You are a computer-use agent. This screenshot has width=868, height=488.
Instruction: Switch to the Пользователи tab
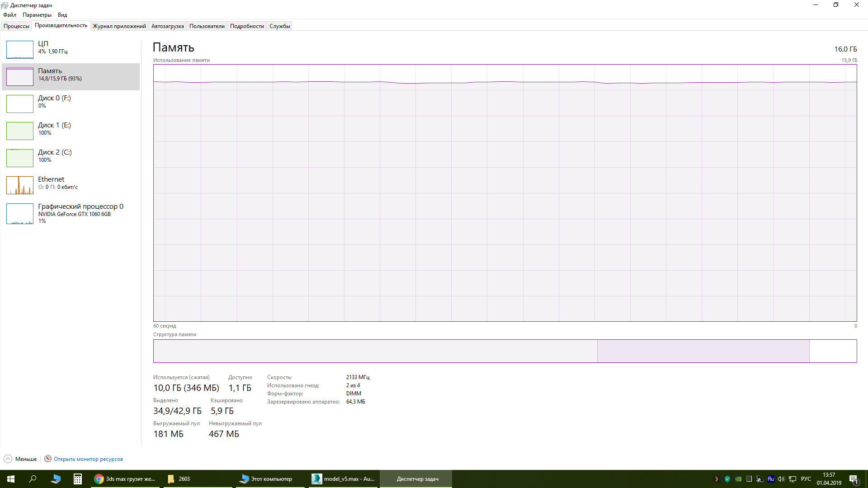[207, 26]
